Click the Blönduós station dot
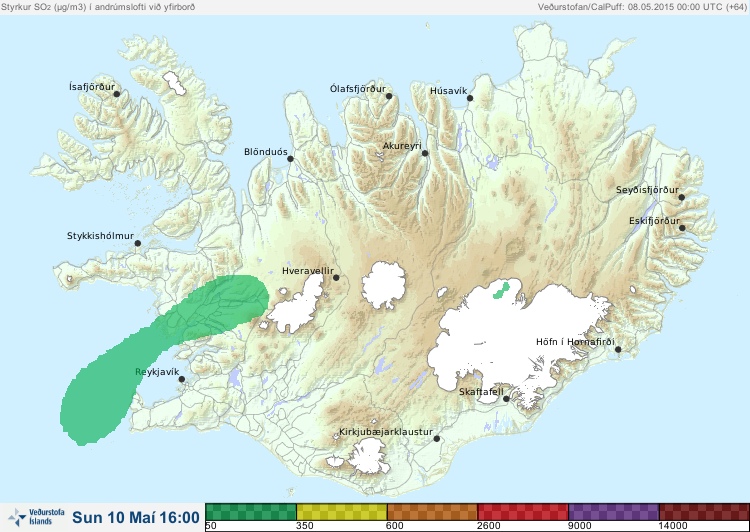The width and height of the screenshot is (750, 532). pyautogui.click(x=290, y=159)
